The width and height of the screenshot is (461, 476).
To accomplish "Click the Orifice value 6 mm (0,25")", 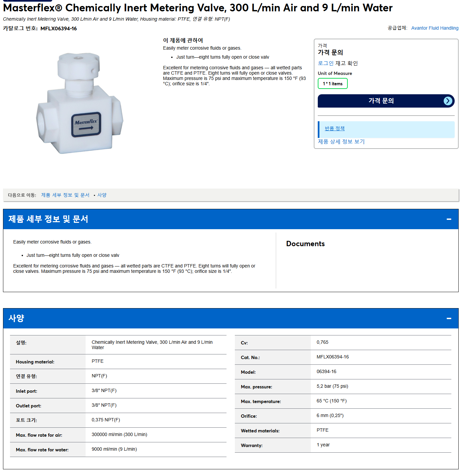I will [330, 415].
